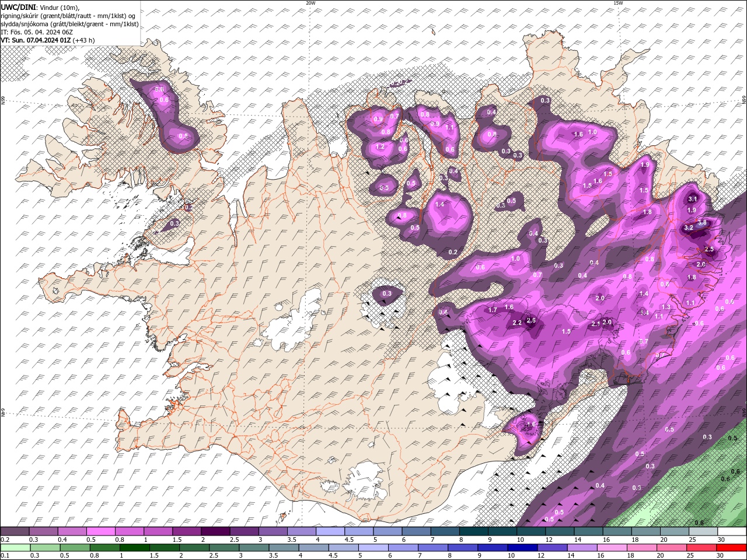This screenshot has height=560, width=747.
Task: Pick the pale green swatch between 0.1 and 0.3
Action: (15, 547)
